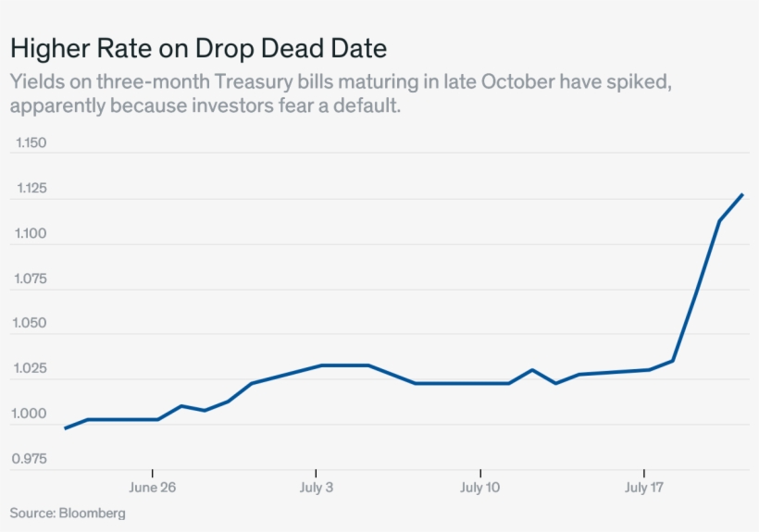Click the "Source: Bloomberg" credit text
This screenshot has width=759, height=532.
point(68,513)
